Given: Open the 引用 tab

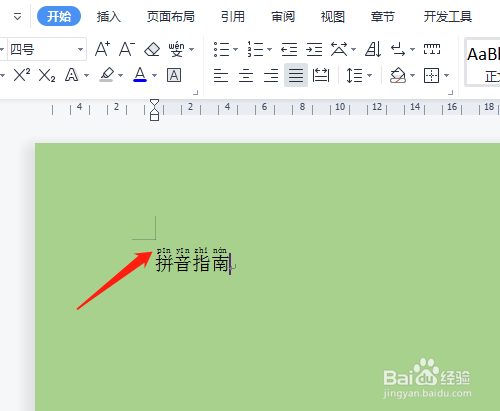Looking at the screenshot, I should click(x=233, y=16).
